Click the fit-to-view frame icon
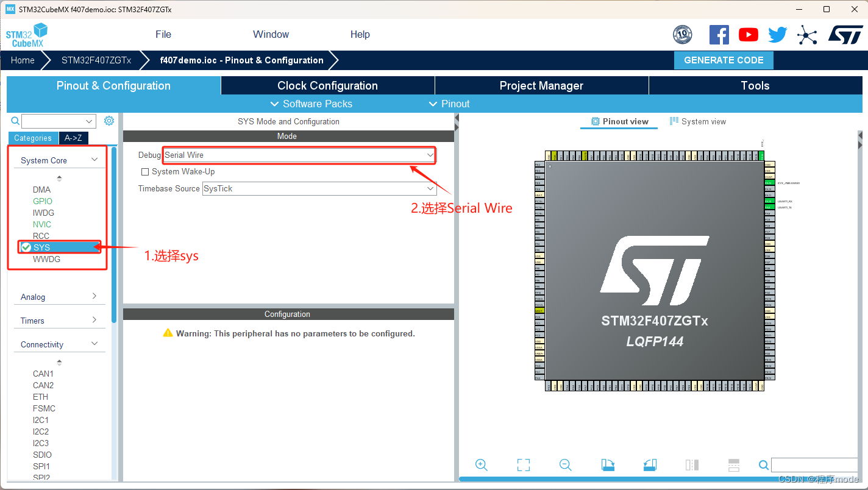Viewport: 868px width, 490px height. [x=523, y=465]
